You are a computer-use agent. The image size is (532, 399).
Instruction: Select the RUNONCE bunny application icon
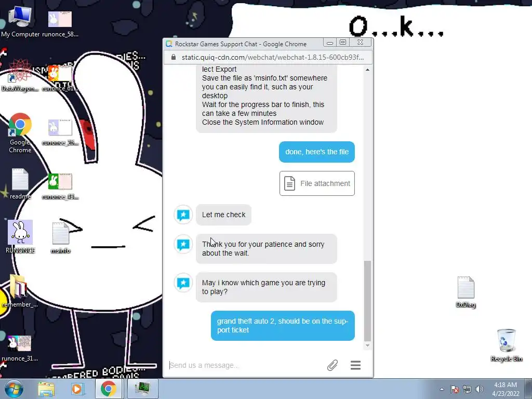click(x=20, y=236)
